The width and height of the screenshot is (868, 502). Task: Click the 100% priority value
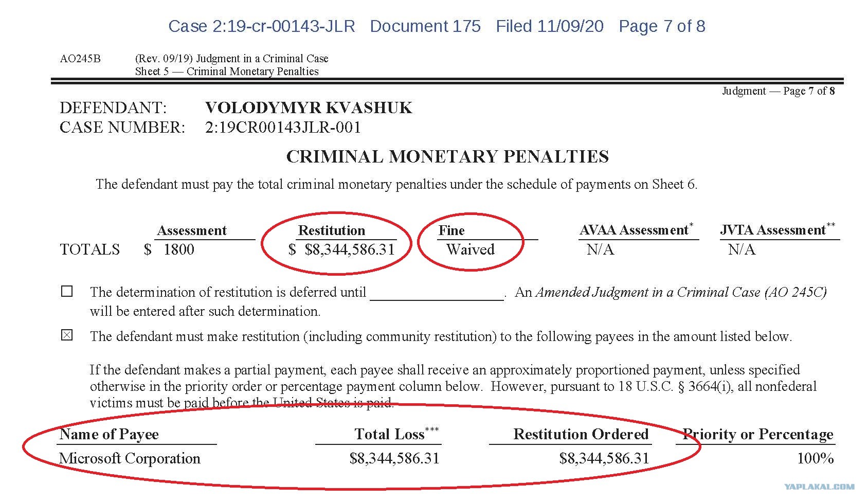pyautogui.click(x=816, y=458)
